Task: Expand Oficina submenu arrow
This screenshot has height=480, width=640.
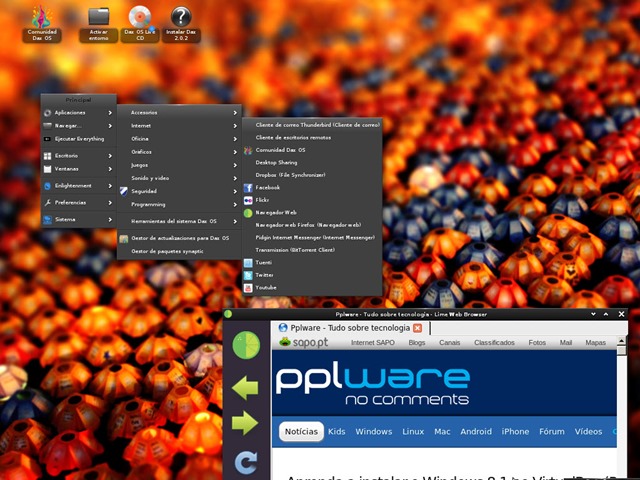Action: tap(235, 139)
